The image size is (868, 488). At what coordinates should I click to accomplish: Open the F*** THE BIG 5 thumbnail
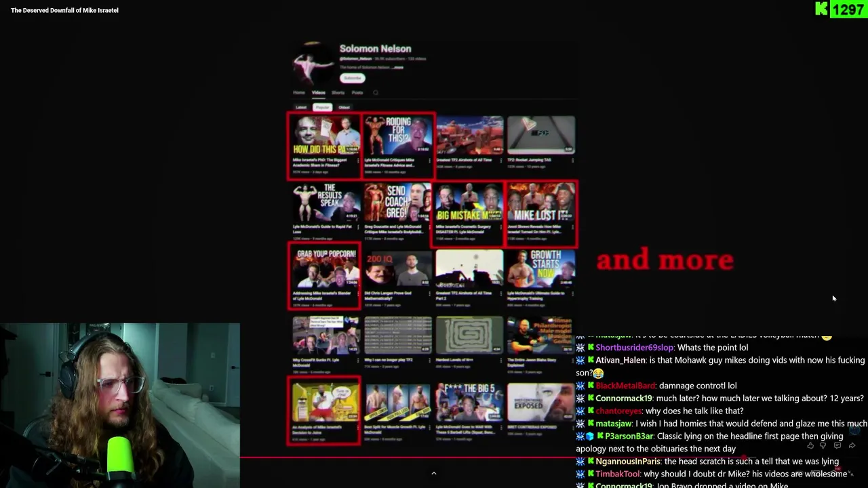click(469, 401)
